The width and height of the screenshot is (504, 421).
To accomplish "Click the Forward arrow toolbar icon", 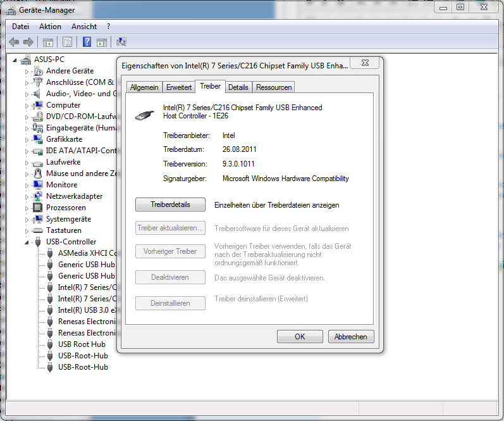I will 28,42.
